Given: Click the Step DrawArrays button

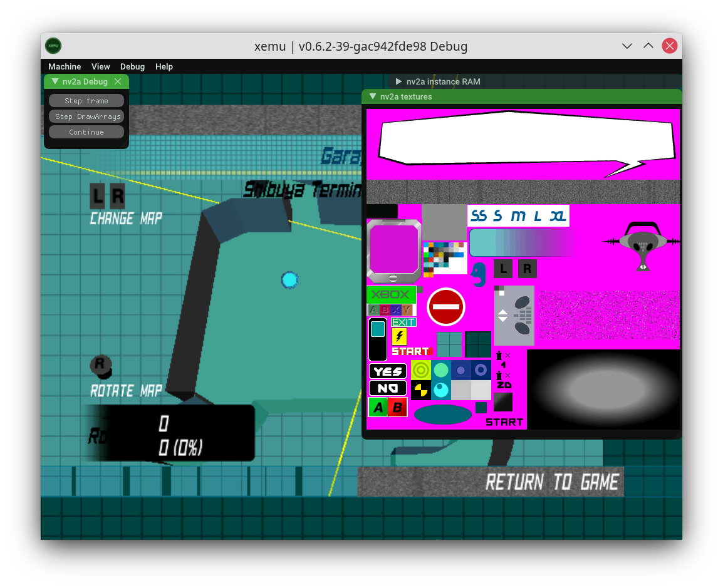Looking at the screenshot, I should (86, 116).
